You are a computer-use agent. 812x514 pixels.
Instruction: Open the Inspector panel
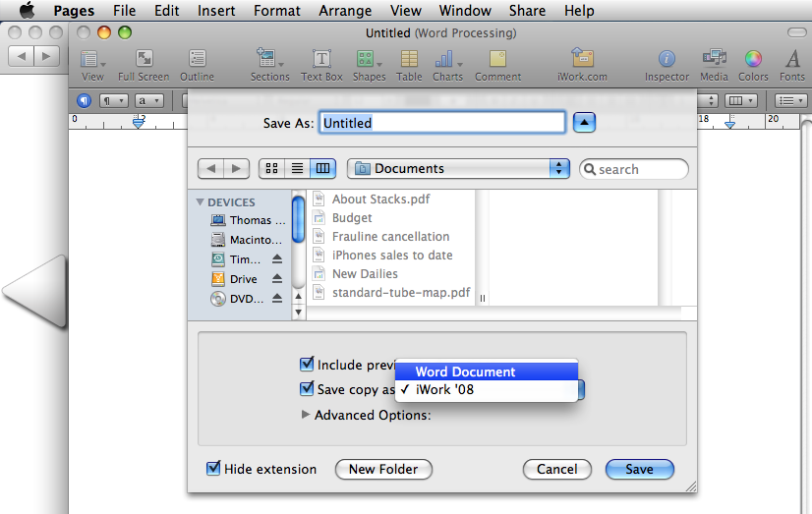tap(667, 65)
